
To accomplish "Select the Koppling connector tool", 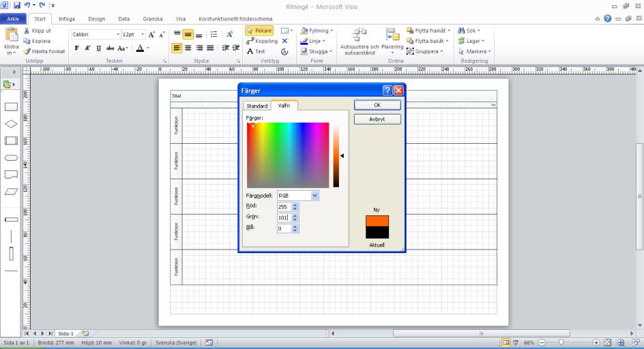I will [262, 41].
